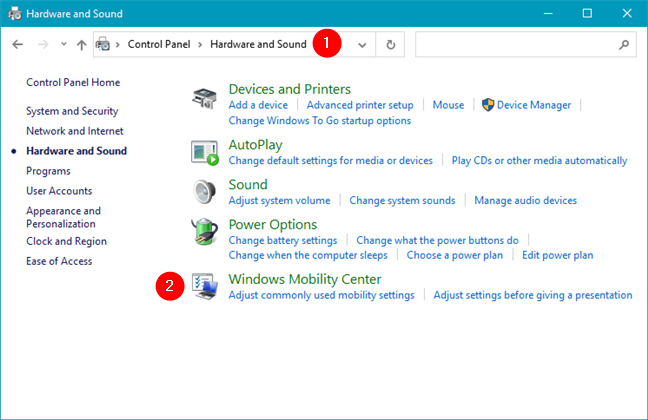Go back with the back arrow

point(17,44)
